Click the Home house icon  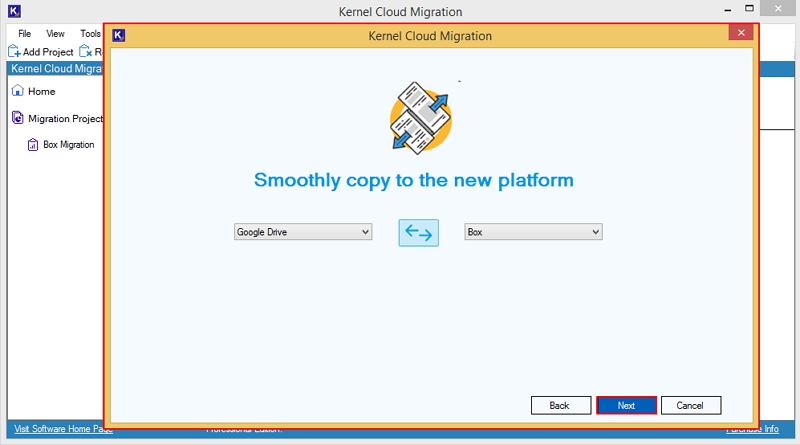(x=18, y=90)
